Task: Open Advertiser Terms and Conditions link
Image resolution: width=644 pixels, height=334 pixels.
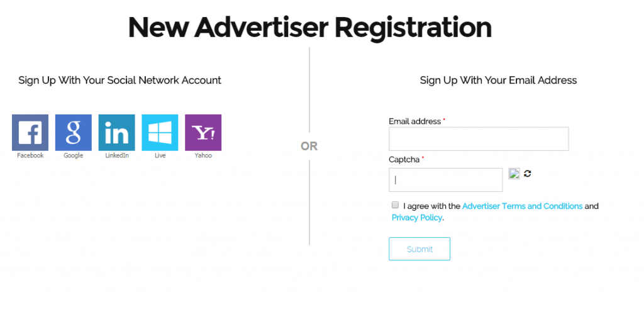Action: [522, 206]
